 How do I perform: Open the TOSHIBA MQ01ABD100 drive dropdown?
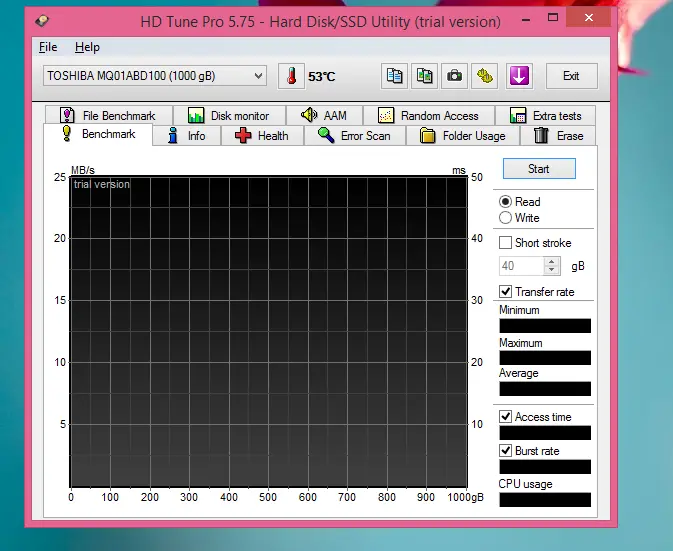point(155,76)
